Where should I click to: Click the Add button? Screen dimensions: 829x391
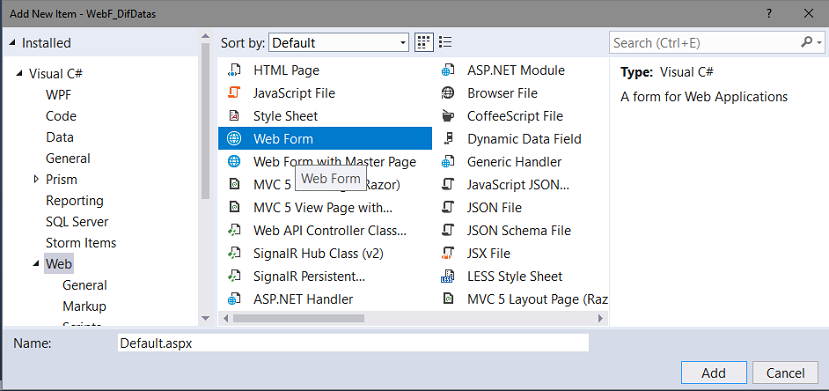tap(714, 373)
